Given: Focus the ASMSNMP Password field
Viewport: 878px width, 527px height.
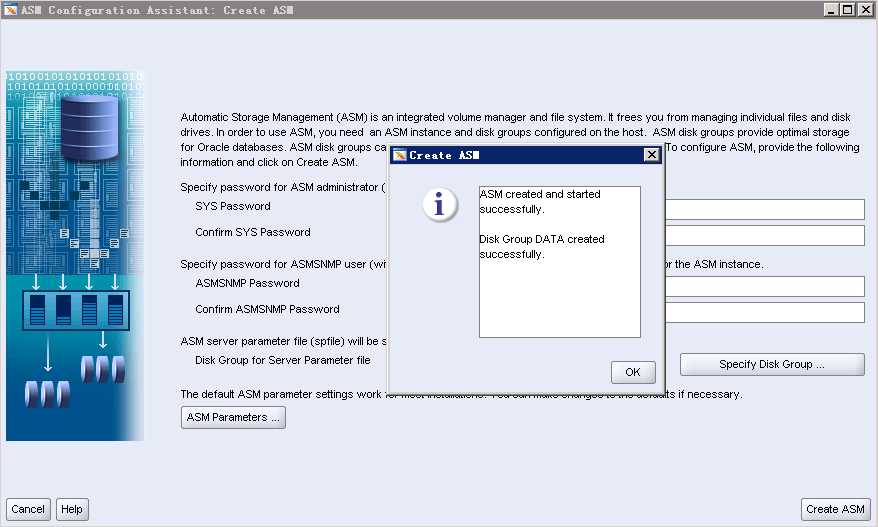Looking at the screenshot, I should [x=765, y=286].
